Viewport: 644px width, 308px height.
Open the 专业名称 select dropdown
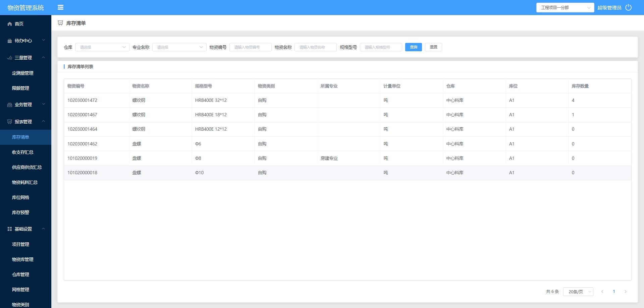click(179, 47)
